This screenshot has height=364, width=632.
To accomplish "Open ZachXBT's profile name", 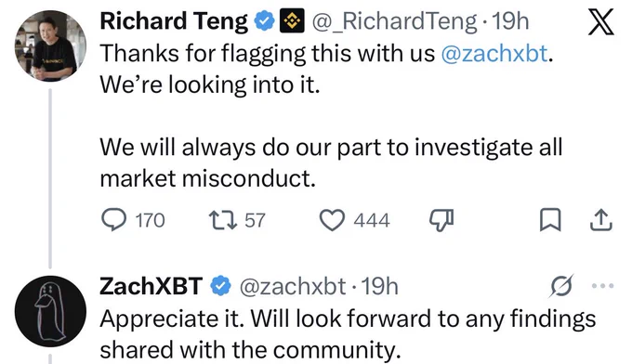I will (x=151, y=286).
